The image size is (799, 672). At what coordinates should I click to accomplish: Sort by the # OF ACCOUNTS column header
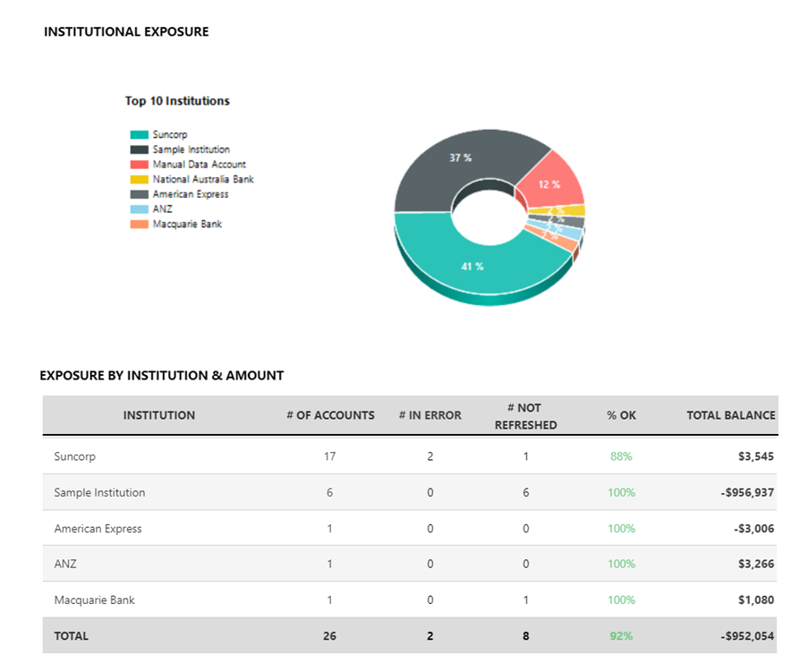[330, 415]
